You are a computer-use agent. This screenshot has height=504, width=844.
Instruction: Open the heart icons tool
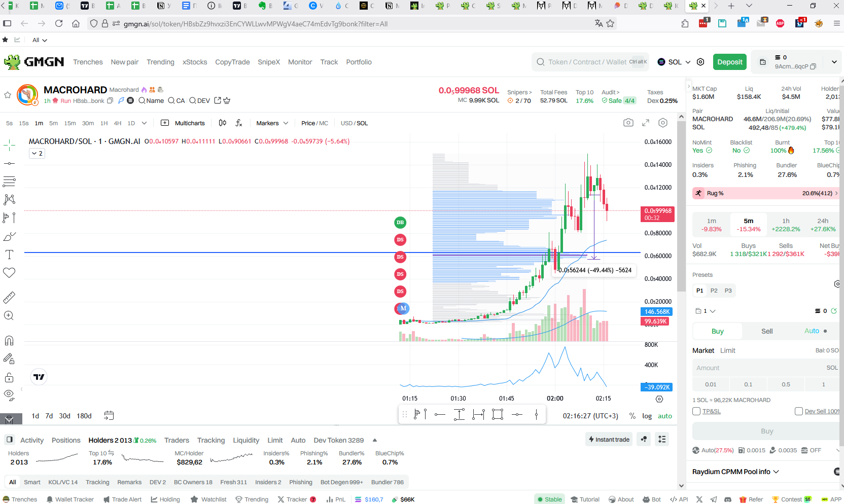(9, 273)
